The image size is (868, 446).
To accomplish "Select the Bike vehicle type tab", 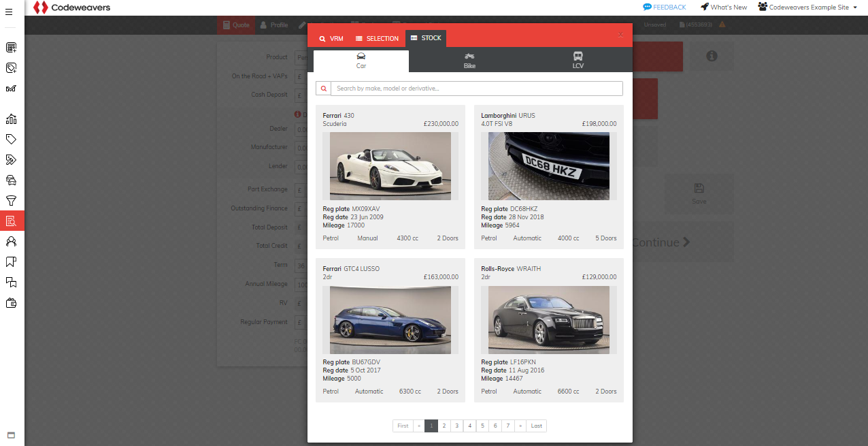I will tap(469, 61).
